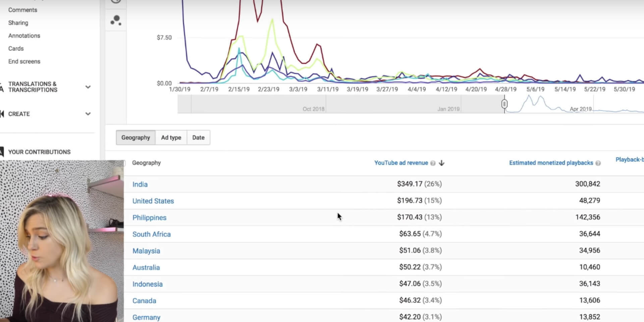This screenshot has height=322, width=644.
Task: Click the Translations & Transcriptions sidebar icon
Action: click(x=2, y=87)
